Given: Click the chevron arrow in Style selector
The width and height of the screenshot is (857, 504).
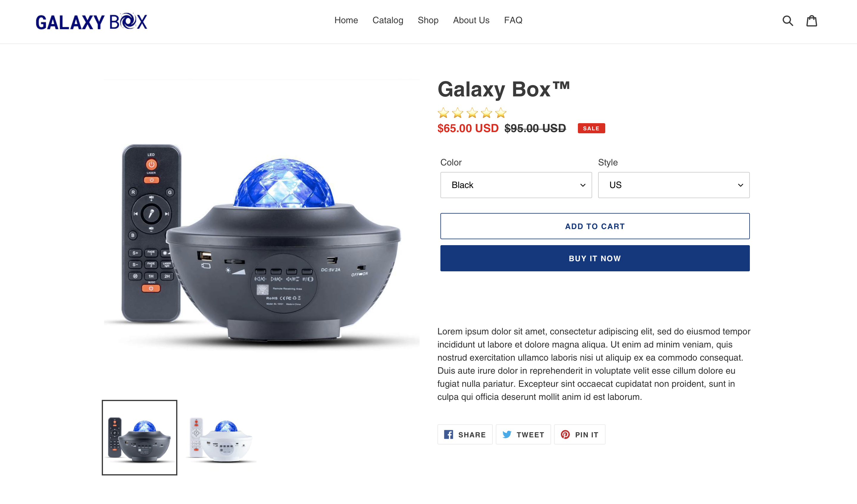Looking at the screenshot, I should 740,185.
